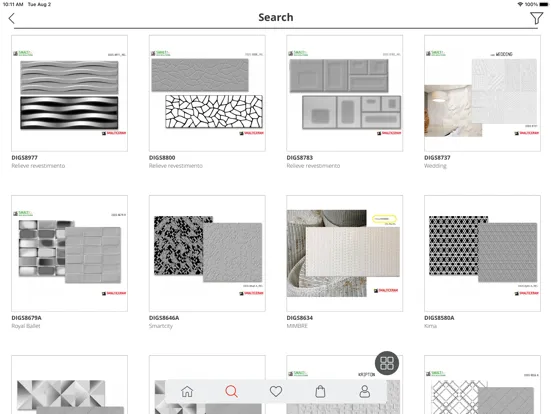This screenshot has height=414, width=552.
Task: Open the profile account tab
Action: [x=364, y=391]
